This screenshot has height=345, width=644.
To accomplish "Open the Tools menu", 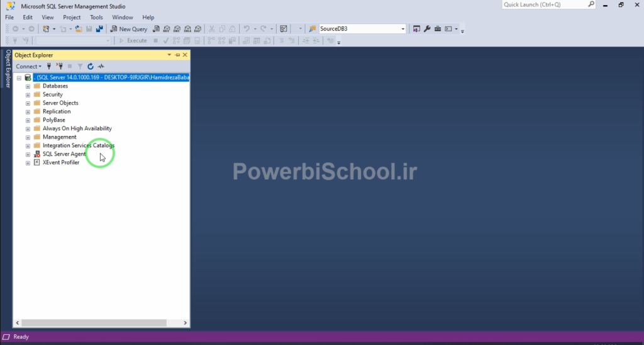I will pyautogui.click(x=96, y=18).
